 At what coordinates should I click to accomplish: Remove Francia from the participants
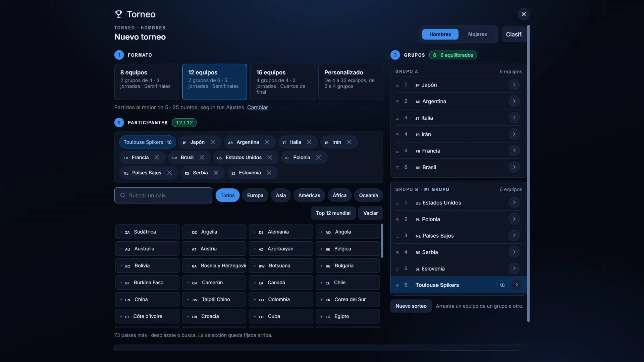pyautogui.click(x=157, y=158)
